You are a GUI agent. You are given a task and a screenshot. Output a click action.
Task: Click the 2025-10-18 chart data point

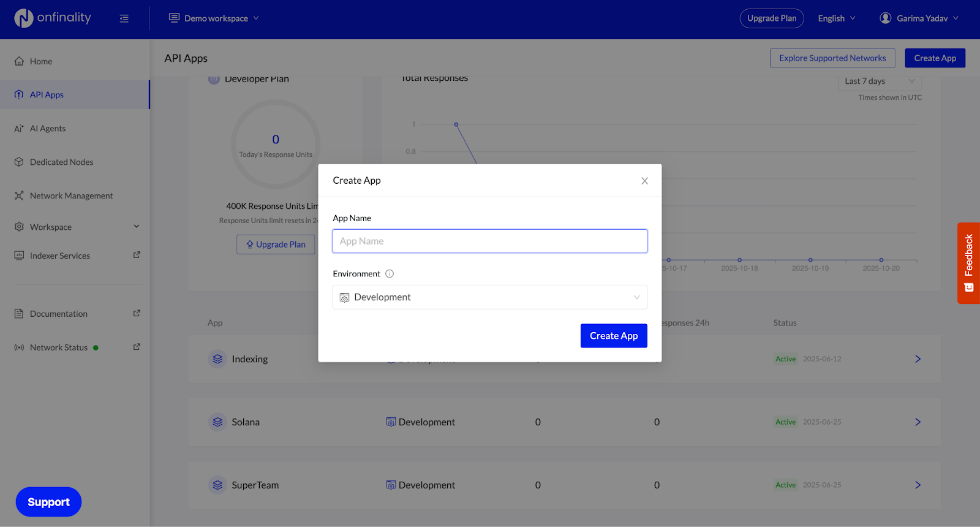coord(739,260)
